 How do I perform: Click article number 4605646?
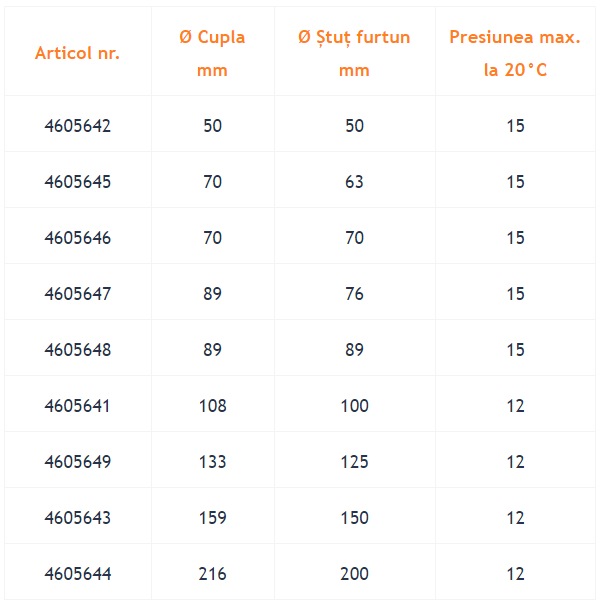tap(78, 238)
